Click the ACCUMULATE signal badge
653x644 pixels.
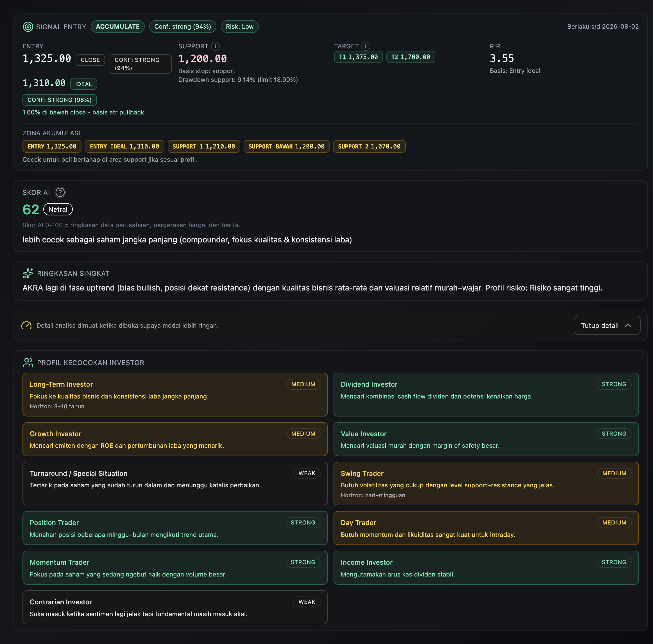pyautogui.click(x=118, y=26)
